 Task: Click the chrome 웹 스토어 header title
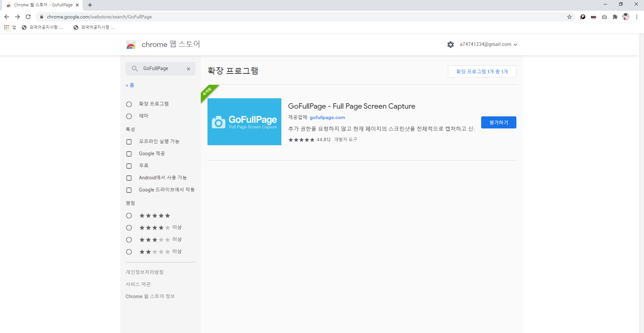click(171, 44)
